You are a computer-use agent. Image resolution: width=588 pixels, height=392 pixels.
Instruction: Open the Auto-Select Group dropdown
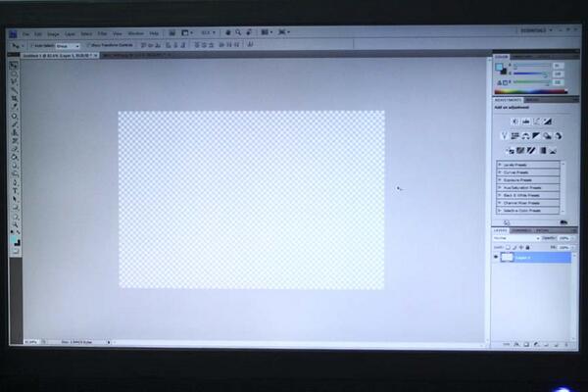click(68, 46)
